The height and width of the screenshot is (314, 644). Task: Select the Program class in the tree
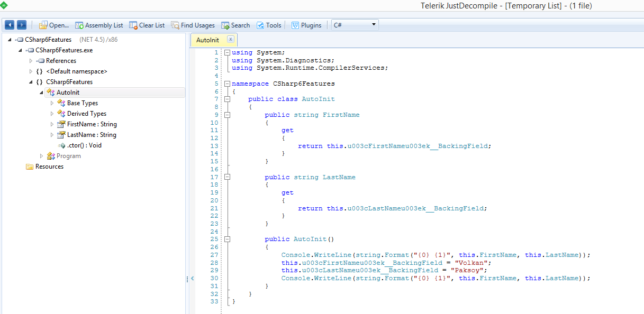click(68, 155)
